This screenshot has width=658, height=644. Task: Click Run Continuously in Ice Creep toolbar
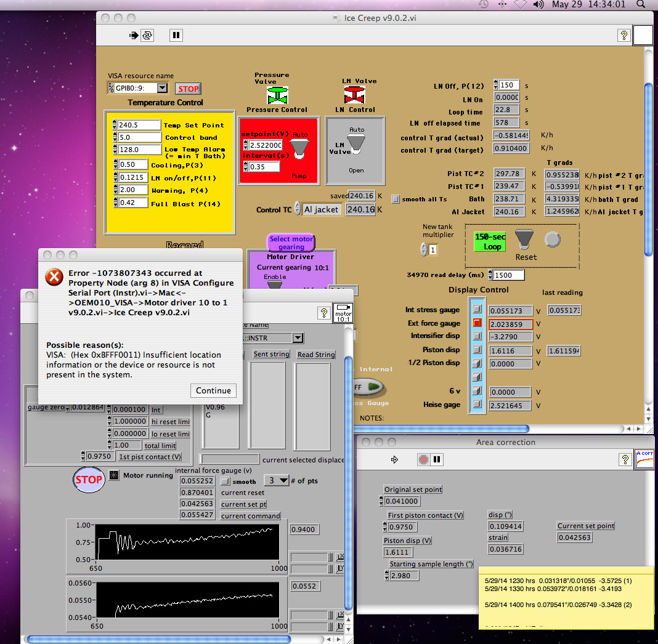click(147, 35)
